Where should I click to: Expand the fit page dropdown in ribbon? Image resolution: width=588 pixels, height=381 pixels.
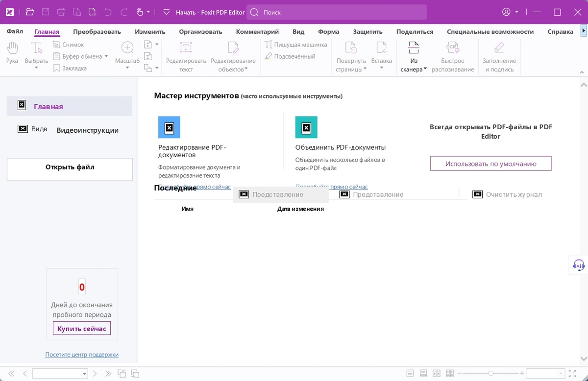tap(157, 45)
